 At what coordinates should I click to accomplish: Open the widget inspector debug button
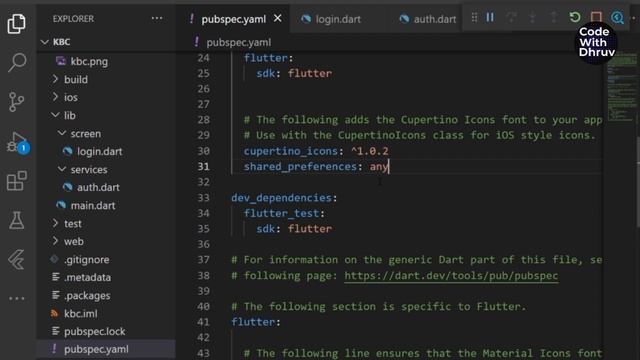coord(617,18)
